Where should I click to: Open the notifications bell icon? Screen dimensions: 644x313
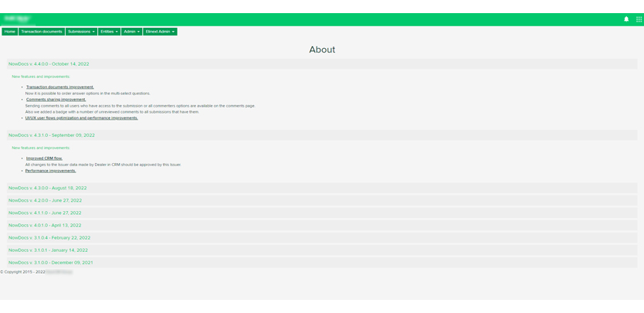point(626,19)
